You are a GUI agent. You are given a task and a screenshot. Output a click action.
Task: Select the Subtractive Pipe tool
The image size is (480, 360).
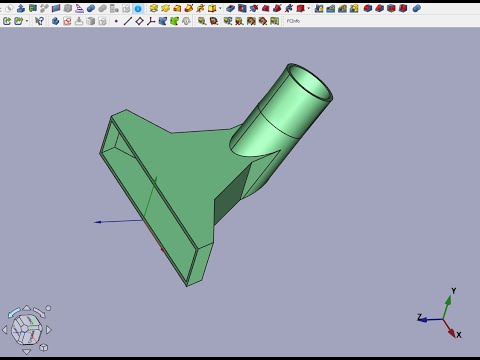[x=277, y=8]
